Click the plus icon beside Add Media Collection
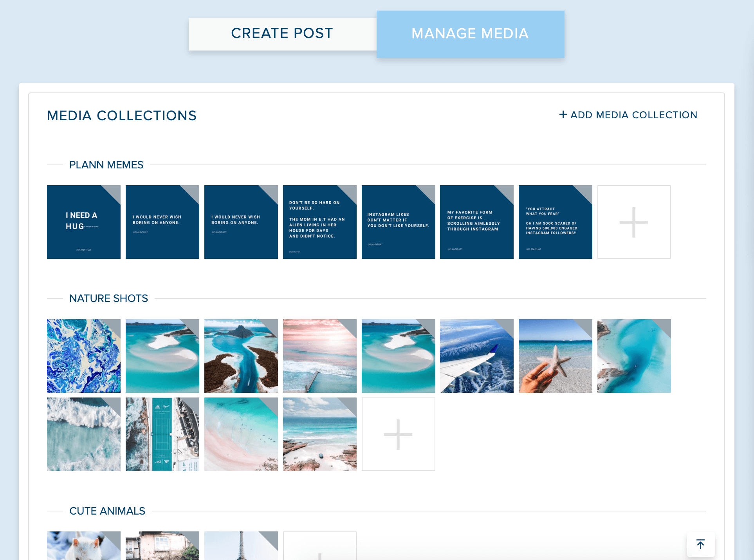The width and height of the screenshot is (754, 560). pyautogui.click(x=563, y=114)
